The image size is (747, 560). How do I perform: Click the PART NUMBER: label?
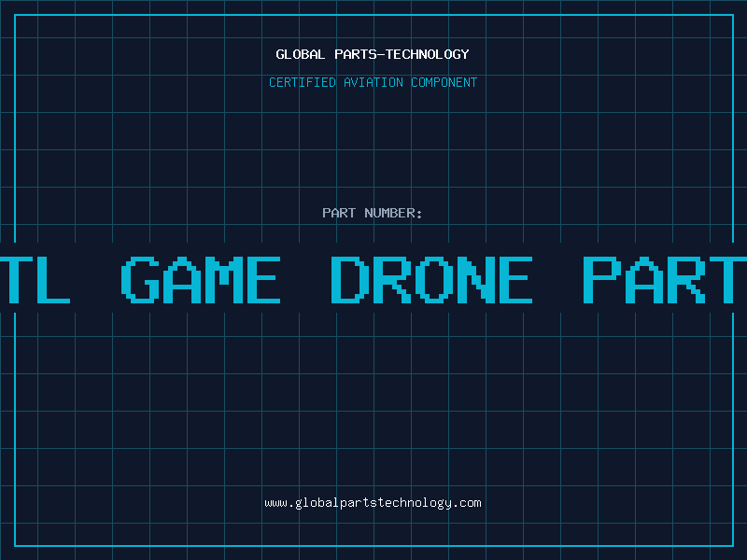point(372,213)
